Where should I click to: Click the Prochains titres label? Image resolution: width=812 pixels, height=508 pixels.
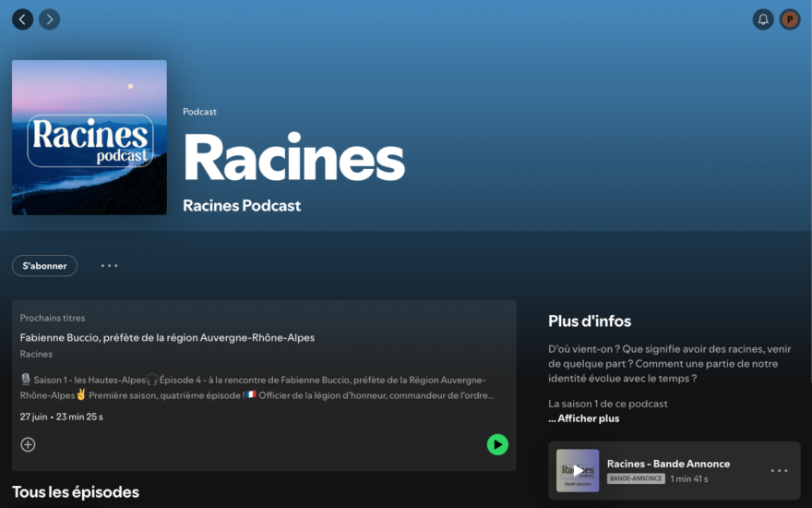[53, 318]
